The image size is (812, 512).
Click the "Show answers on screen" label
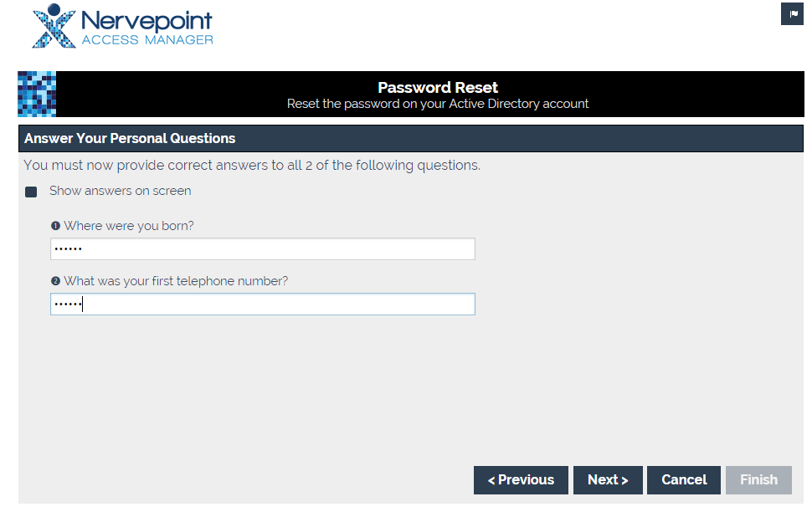pos(120,191)
